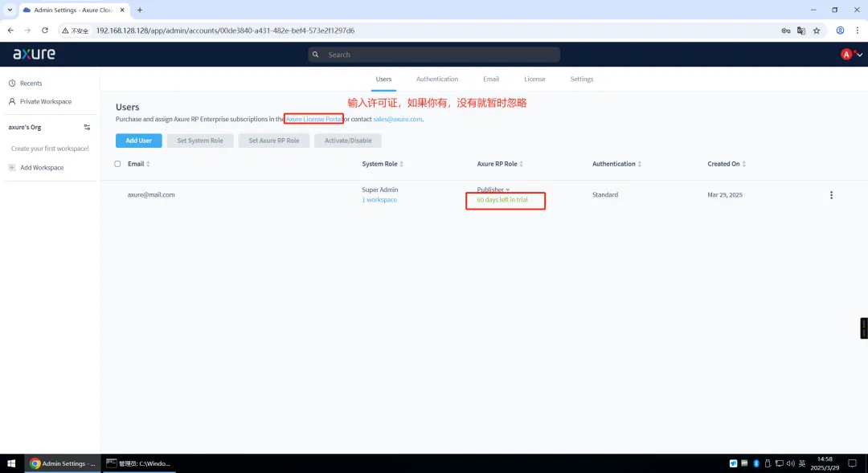Click the Standard authentication cell
The width and height of the screenshot is (868, 473).
[x=605, y=194]
